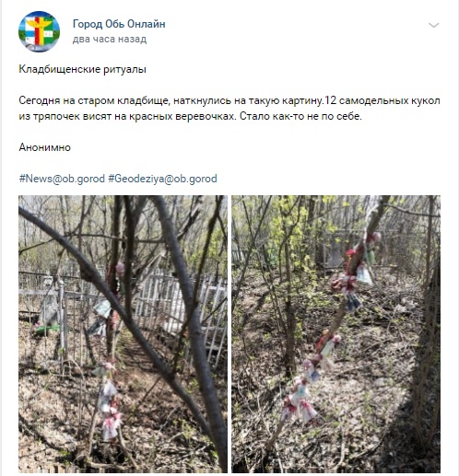Go to the Город Обь Онлайн community page
Viewport: 459px width, 476px height.
tap(119, 24)
